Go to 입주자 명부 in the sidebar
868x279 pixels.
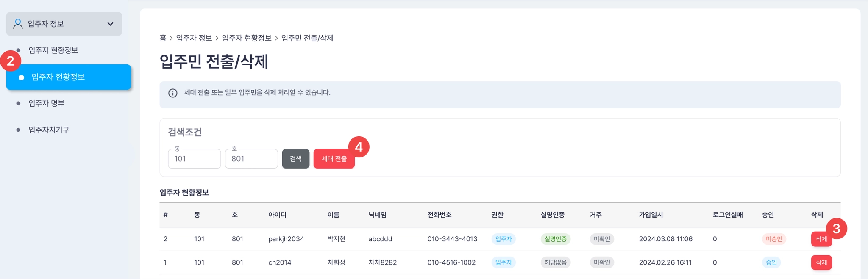point(46,103)
